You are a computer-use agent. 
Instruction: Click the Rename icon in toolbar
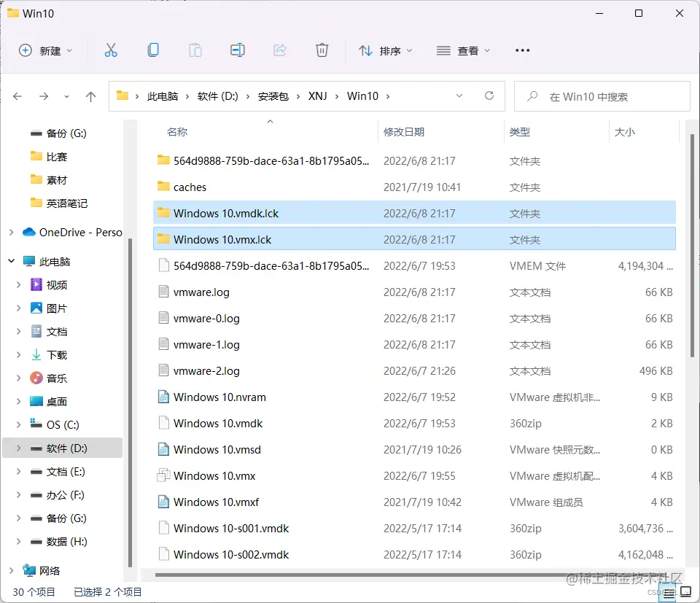[x=238, y=50]
